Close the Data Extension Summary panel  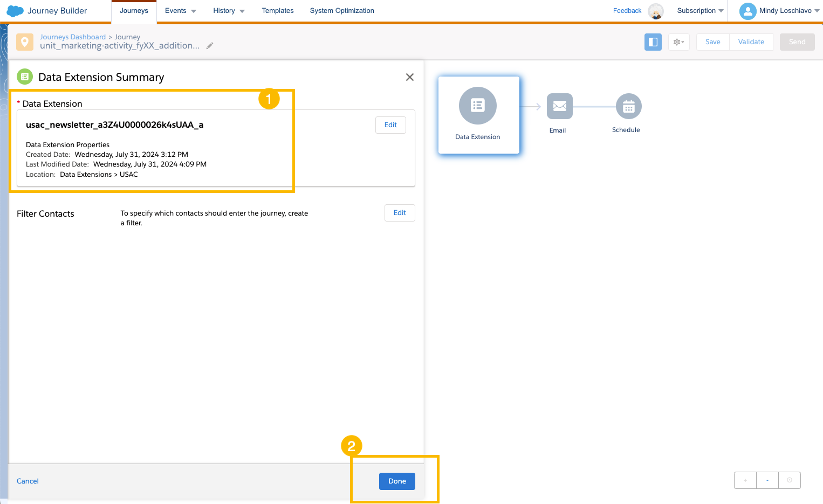[409, 77]
